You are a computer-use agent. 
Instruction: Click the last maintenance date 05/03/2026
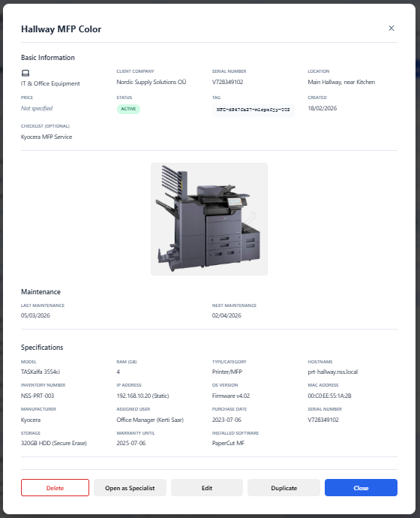[x=35, y=315]
